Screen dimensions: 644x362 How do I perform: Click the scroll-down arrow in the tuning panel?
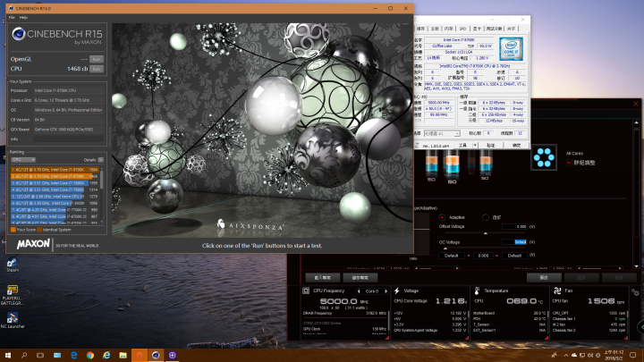(636, 266)
